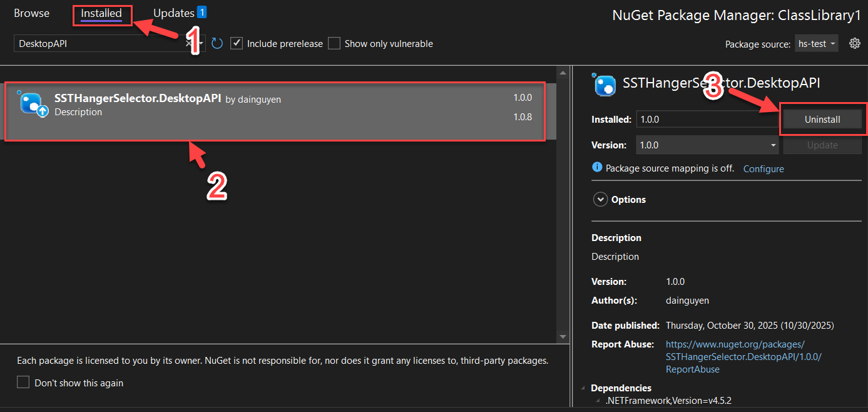Click the package logo in the details pane
This screenshot has height=412, width=868.
point(605,84)
